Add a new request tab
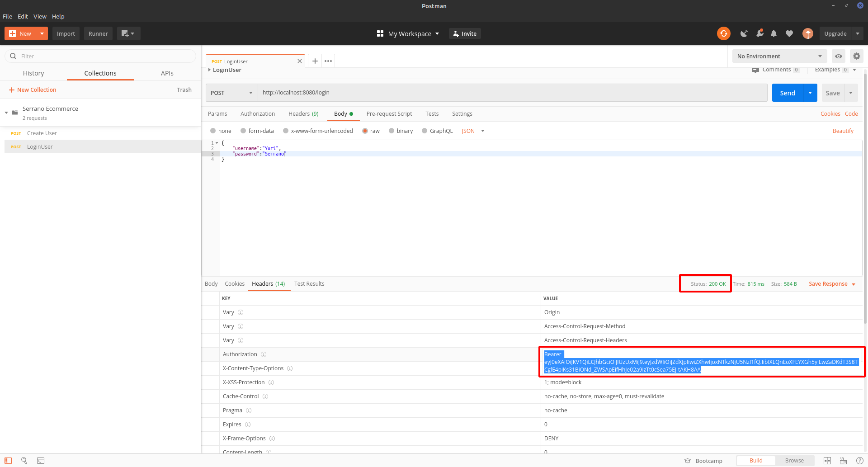The width and height of the screenshot is (868, 467). click(315, 61)
